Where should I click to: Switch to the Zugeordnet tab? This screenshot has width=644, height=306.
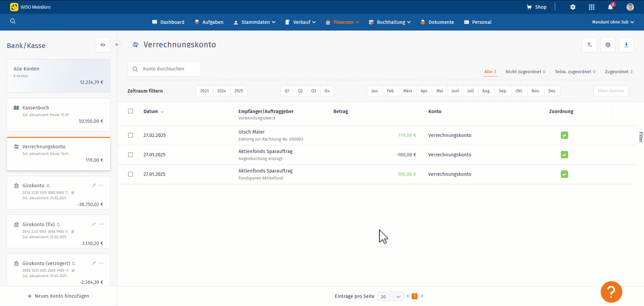pos(619,71)
